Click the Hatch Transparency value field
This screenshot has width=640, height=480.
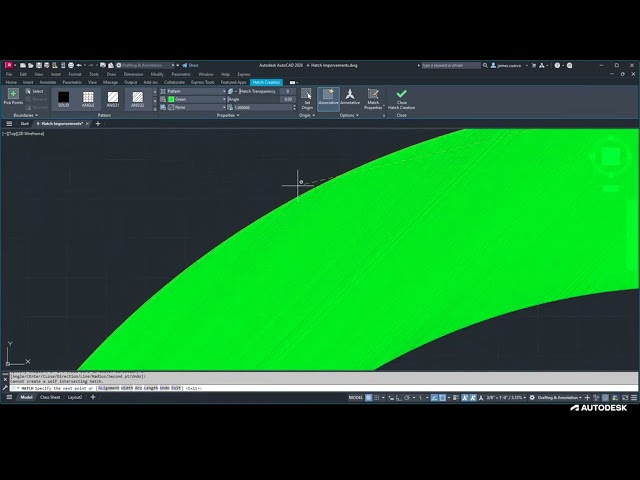click(x=287, y=91)
